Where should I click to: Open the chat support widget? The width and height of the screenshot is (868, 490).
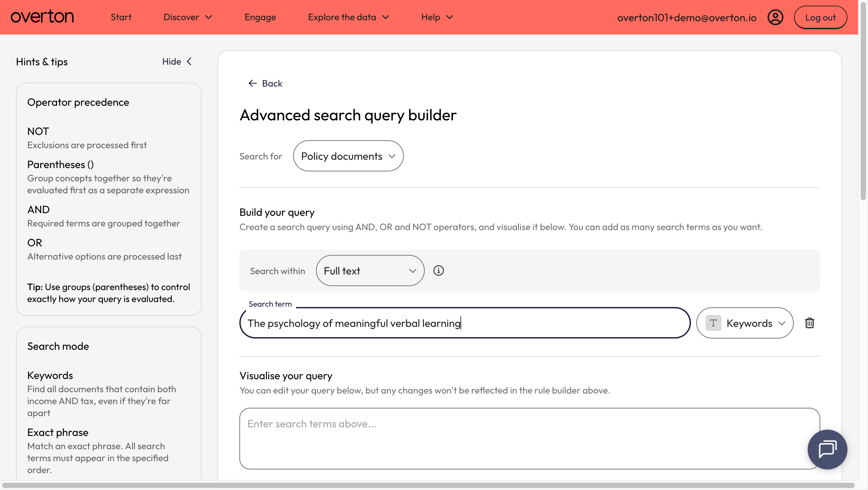click(827, 449)
